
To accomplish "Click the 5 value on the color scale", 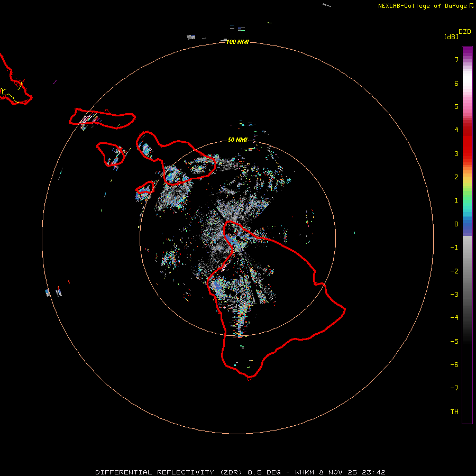I will pyautogui.click(x=456, y=106).
